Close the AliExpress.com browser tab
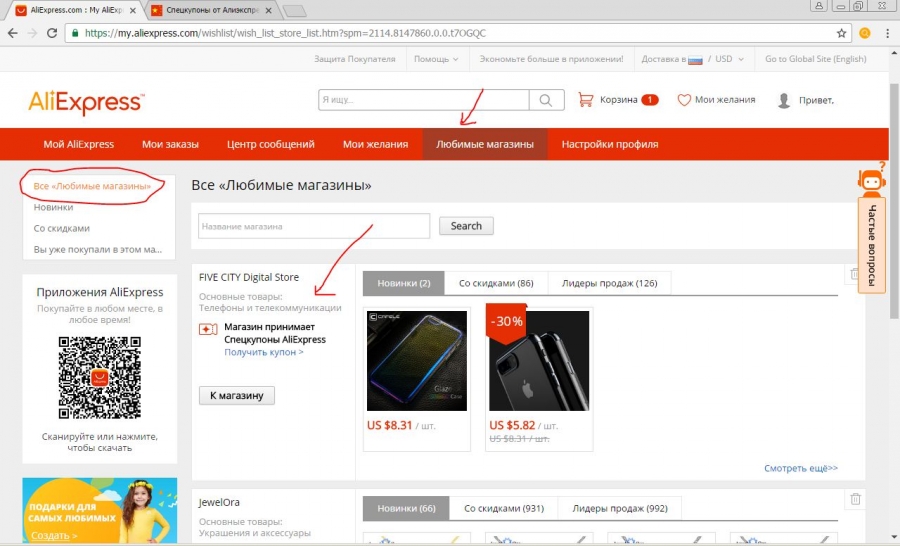Screen dimensions: 900x546 (133, 10)
